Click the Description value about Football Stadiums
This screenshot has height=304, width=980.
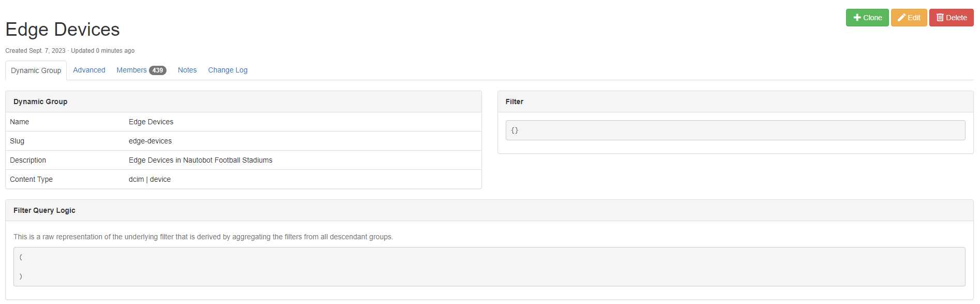(x=200, y=160)
